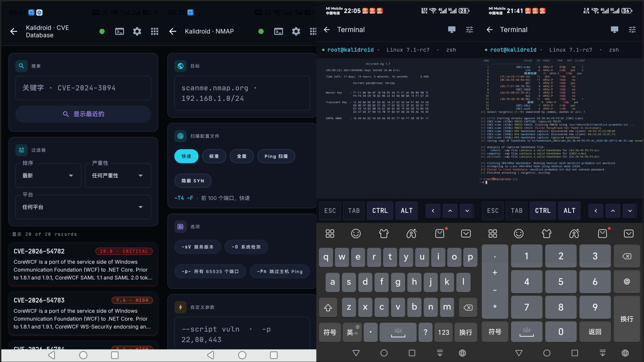Viewport: 644px width, 362px height.
Task: Tap 123 key on QWERTY keyboard
Action: coord(443,332)
